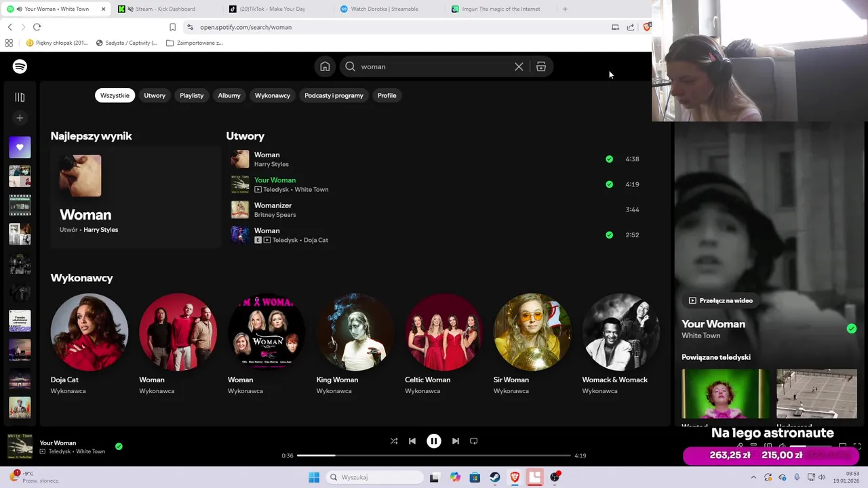Click the browser address bar URL
This screenshot has width=868, height=488.
[x=245, y=27]
